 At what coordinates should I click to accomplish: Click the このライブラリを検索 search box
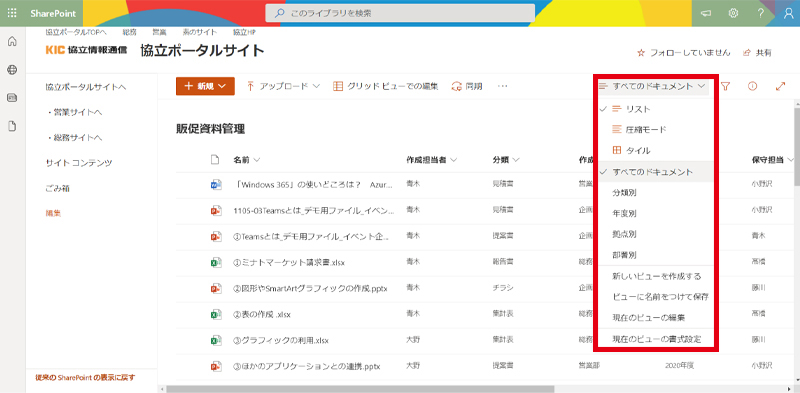(400, 13)
